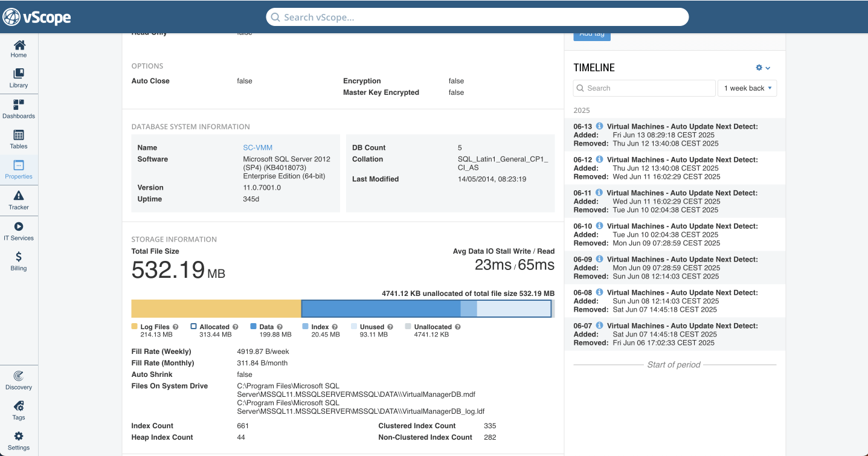Open Discovery in the sidebar
Viewport: 868px width, 456px height.
[x=19, y=381]
